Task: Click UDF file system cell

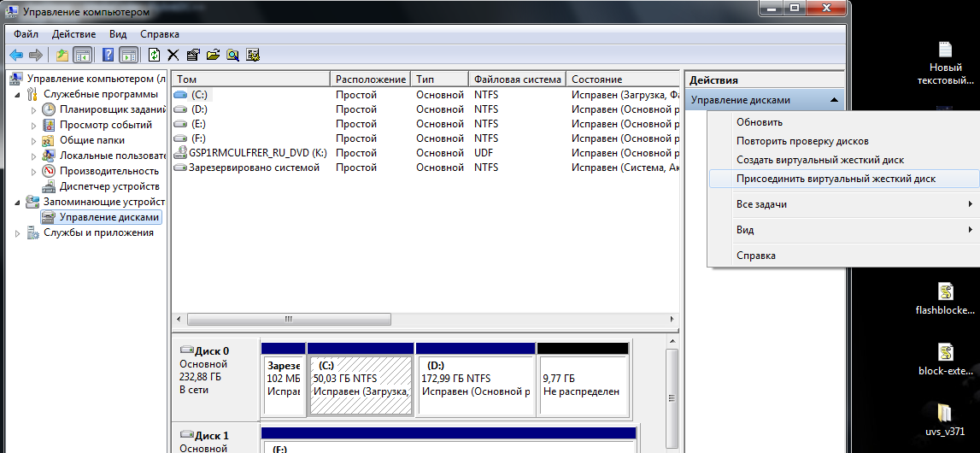Action: (484, 153)
